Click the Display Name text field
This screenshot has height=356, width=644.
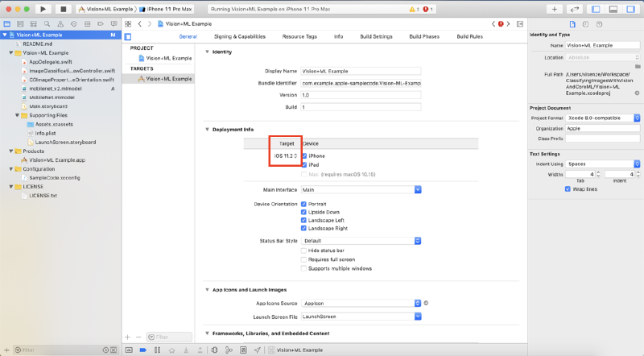pos(361,71)
